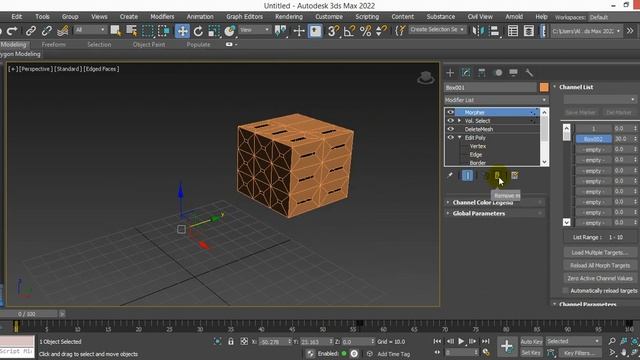Click the Zero Active Channel Values button
This screenshot has width=640, height=360.
600,278
